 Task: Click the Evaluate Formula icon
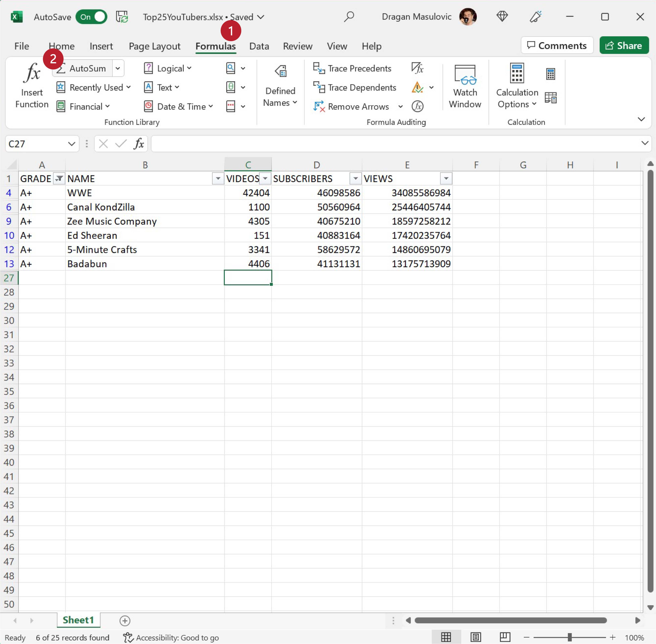(417, 106)
